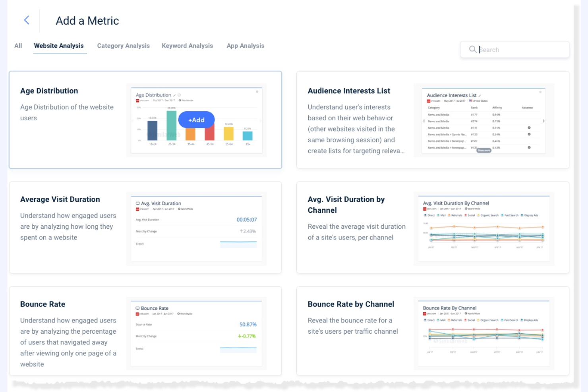Switch to the Category Analysis tab
The width and height of the screenshot is (588, 392).
[x=123, y=46]
